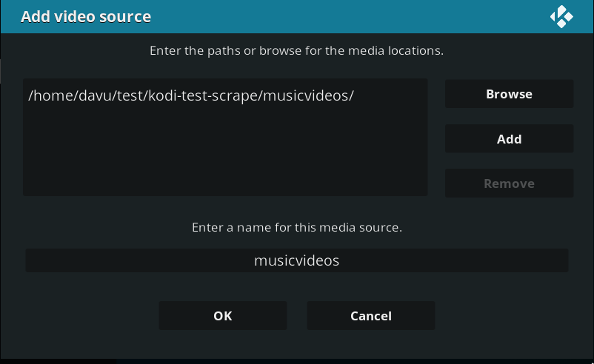The image size is (594, 364).
Task: Click the trailing 'musicvideos/' part of the path
Action: click(308, 95)
